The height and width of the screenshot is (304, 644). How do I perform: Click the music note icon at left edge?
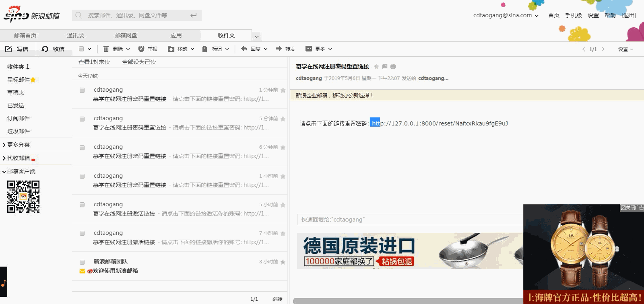tap(4, 283)
